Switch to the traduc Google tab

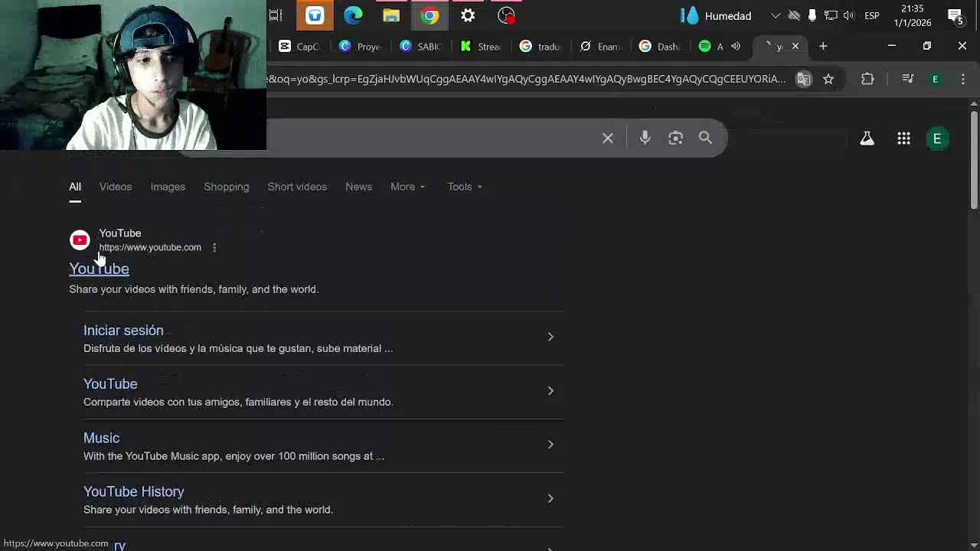coord(541,47)
